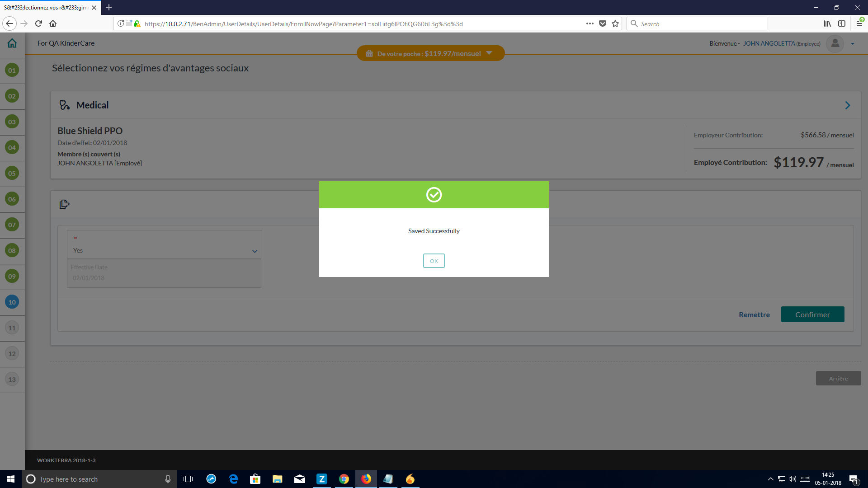Image resolution: width=868 pixels, height=488 pixels.
Task: Go to step 01 in sidebar
Action: (x=12, y=70)
